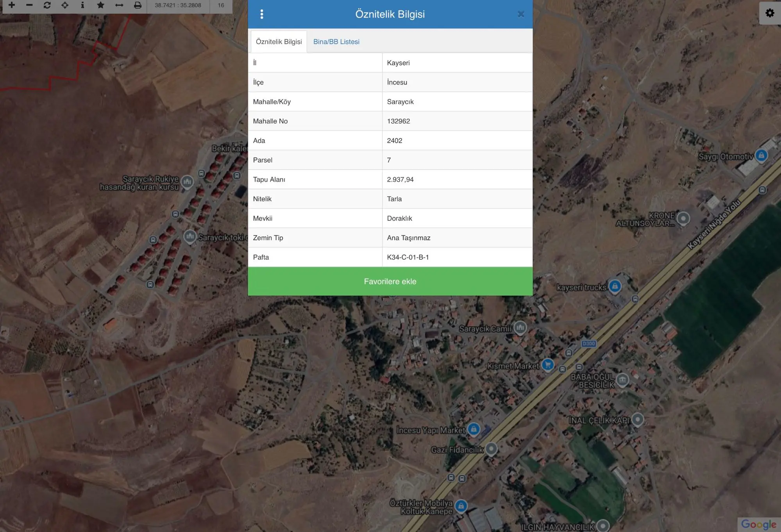Image resolution: width=781 pixels, height=532 pixels.
Task: Click the Favorilere ekle button
Action: [x=390, y=281]
